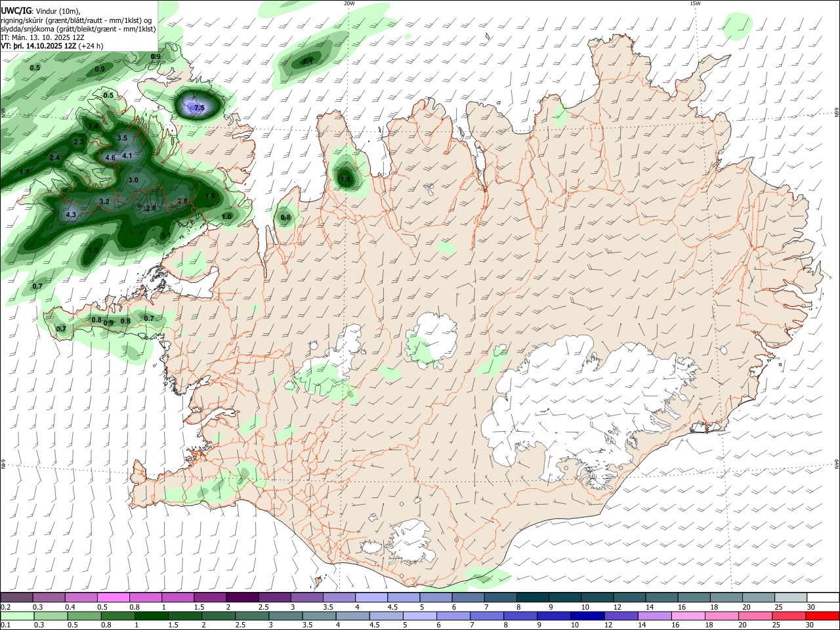Click the pale periwinkle 4.5 mm snow swatch
Image resolution: width=840 pixels, height=630 pixels.
click(404, 597)
